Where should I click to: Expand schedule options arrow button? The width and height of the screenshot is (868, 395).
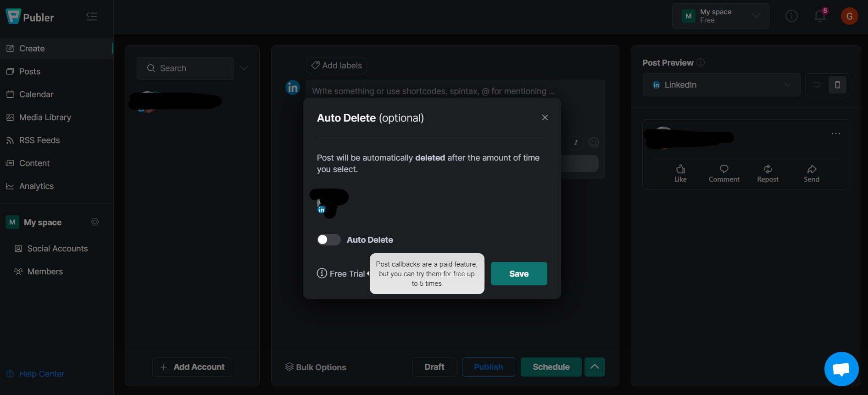595,367
